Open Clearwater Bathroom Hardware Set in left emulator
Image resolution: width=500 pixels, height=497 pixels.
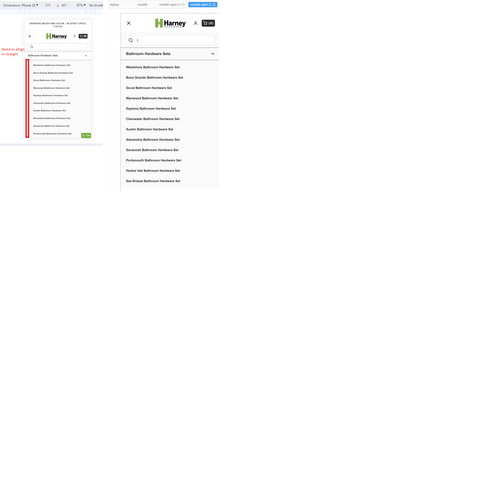click(52, 103)
